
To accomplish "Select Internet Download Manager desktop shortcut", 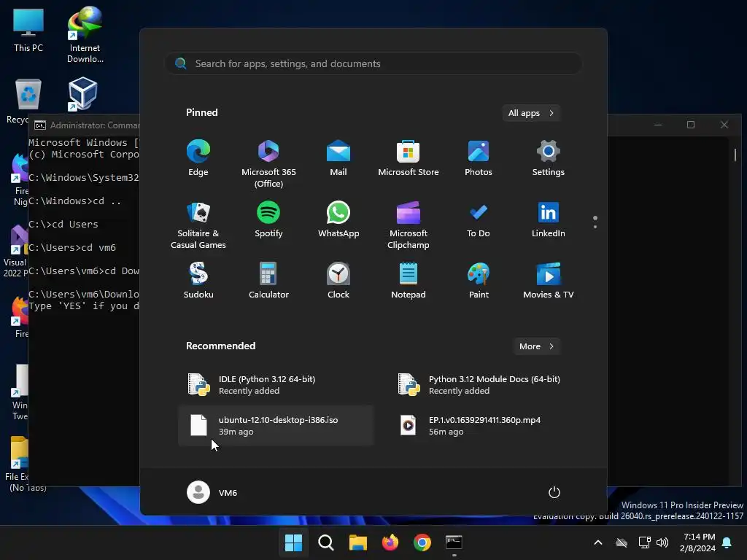I will [85, 35].
